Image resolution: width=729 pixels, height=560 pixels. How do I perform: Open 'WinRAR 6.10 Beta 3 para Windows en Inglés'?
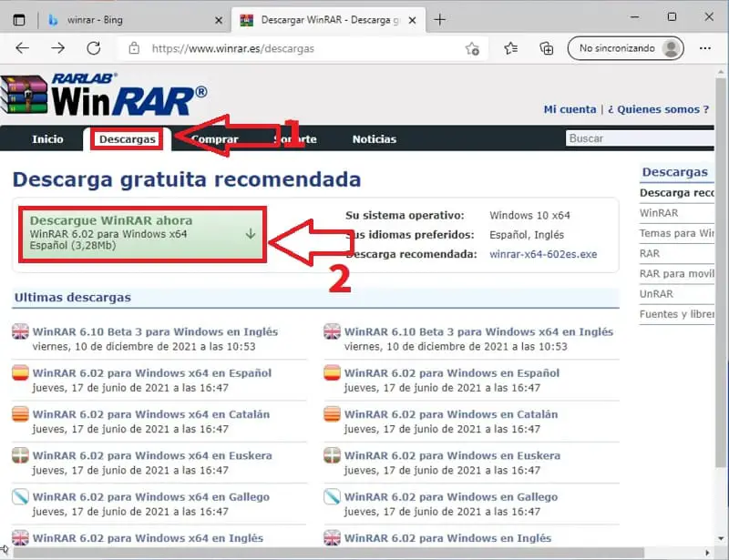155,331
